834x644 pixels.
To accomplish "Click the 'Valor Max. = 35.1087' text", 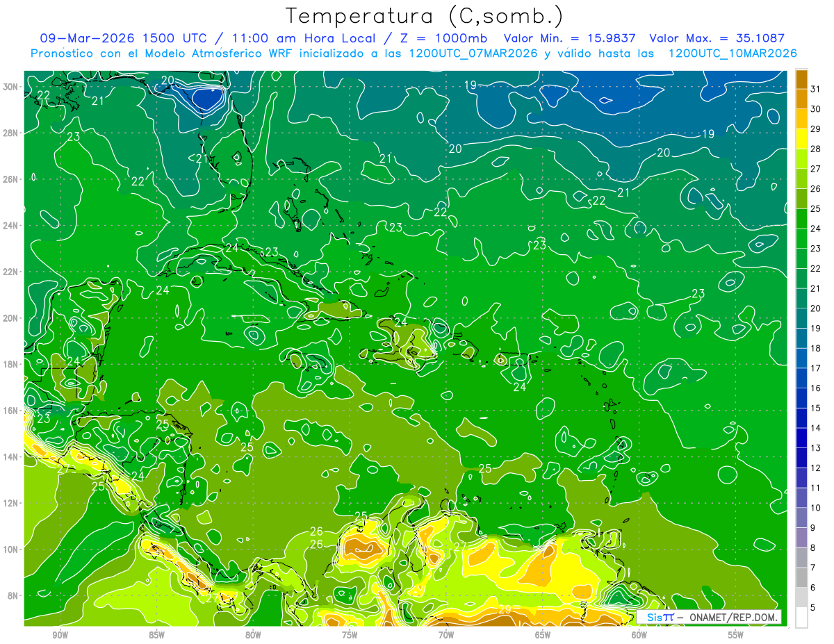I will pos(718,38).
